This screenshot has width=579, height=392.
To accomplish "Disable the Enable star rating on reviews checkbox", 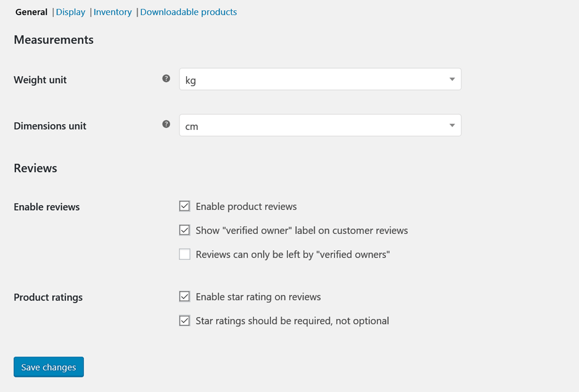I will pos(185,297).
